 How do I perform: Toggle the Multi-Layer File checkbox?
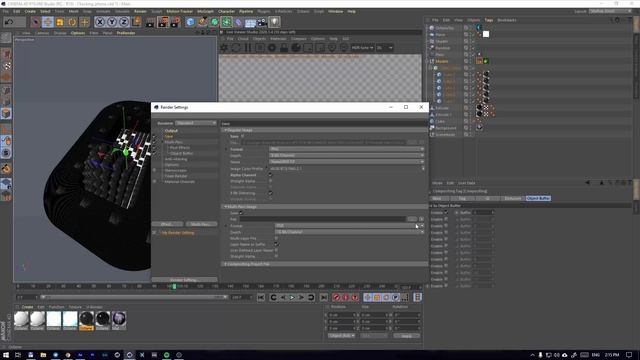coord(276,238)
